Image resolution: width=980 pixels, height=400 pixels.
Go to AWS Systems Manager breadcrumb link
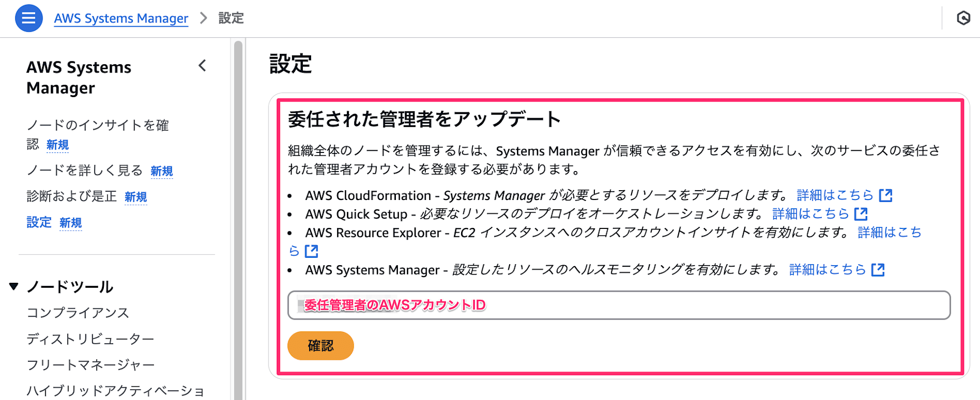[x=121, y=18]
